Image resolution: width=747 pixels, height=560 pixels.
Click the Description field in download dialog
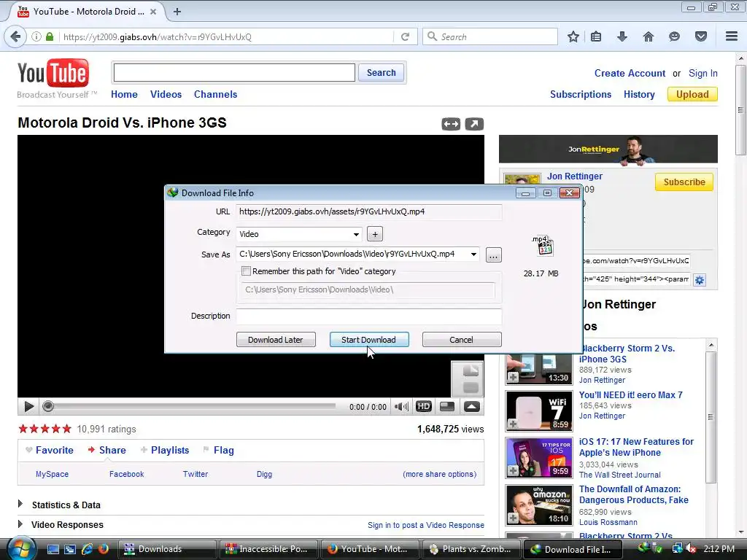pos(368,316)
